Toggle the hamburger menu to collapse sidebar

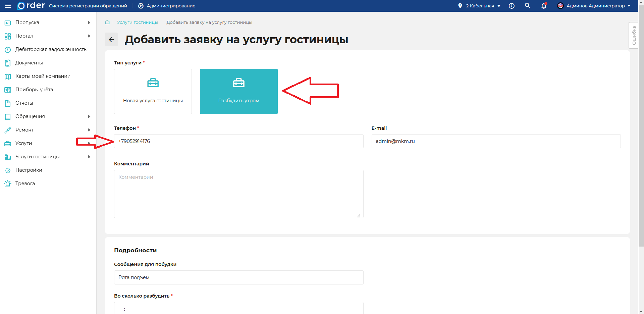pyautogui.click(x=8, y=6)
